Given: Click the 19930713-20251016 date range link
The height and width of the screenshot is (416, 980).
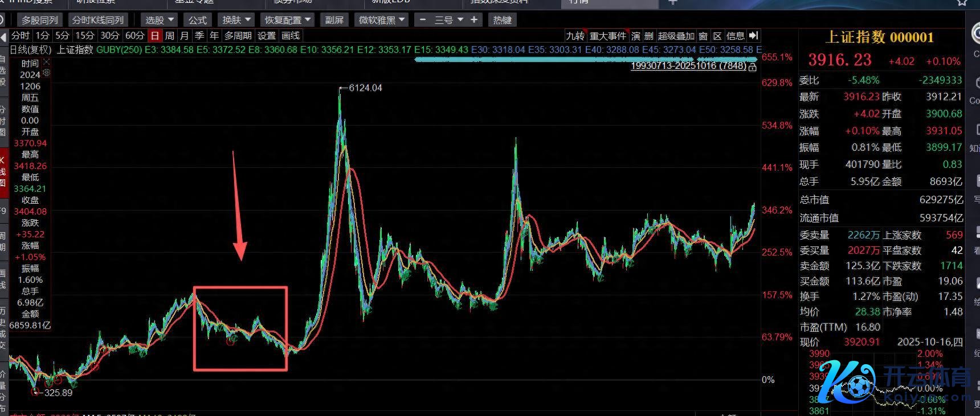Looking at the screenshot, I should [x=688, y=66].
